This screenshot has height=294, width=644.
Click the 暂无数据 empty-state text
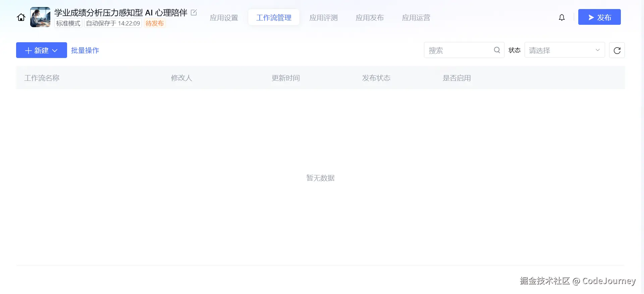click(x=320, y=178)
